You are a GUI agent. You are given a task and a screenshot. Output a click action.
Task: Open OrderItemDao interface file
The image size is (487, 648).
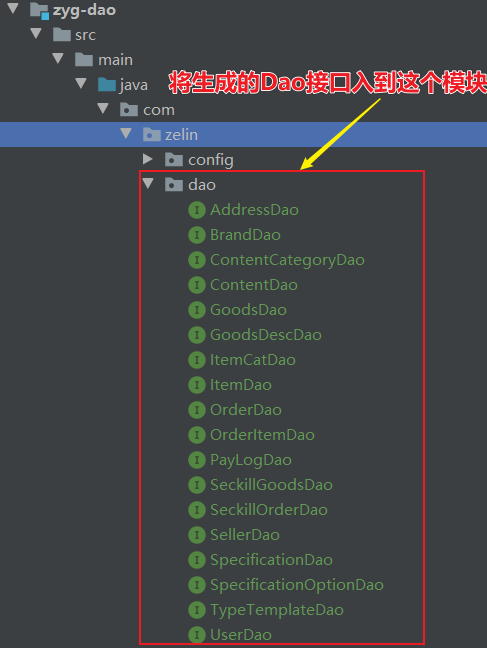point(263,435)
